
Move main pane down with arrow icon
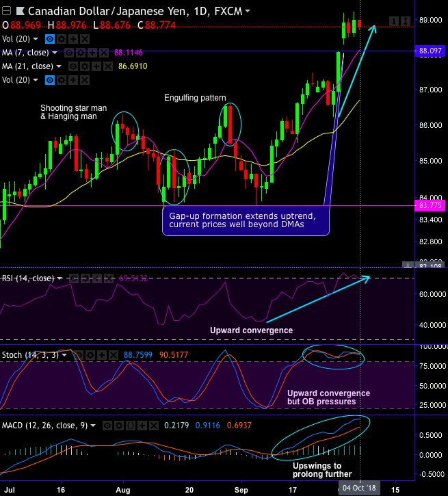point(394,21)
